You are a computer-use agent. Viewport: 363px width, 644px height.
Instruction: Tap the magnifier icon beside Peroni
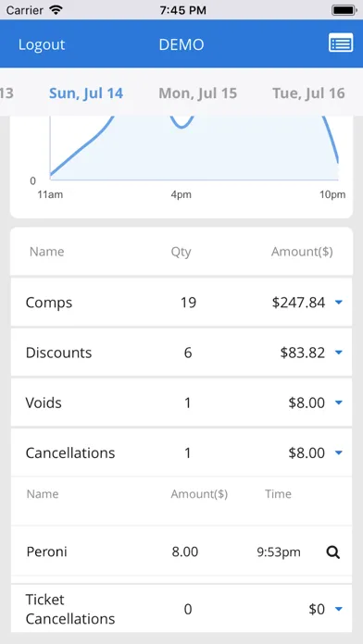tap(333, 552)
